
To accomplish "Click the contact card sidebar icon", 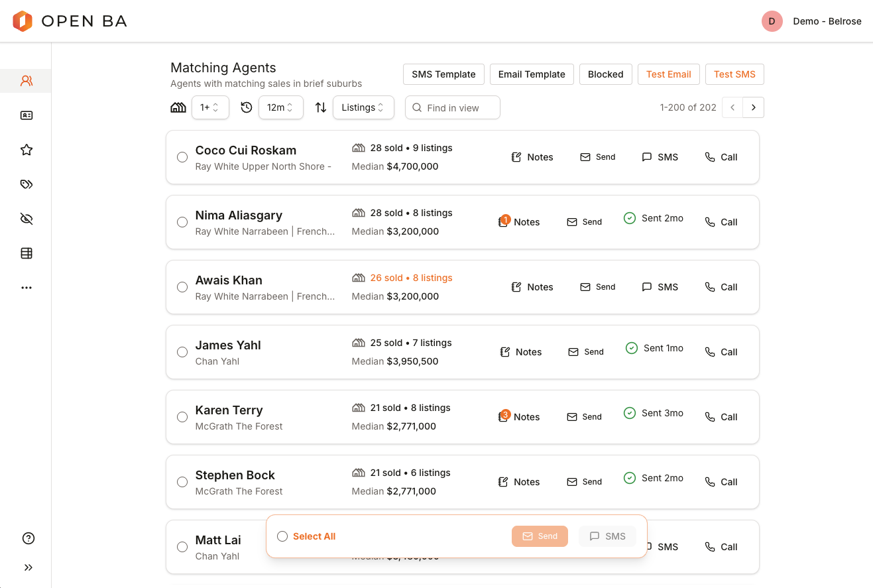I will click(x=27, y=115).
